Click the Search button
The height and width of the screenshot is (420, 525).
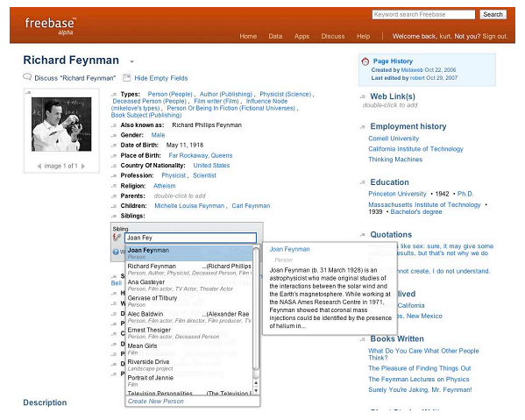pyautogui.click(x=493, y=14)
